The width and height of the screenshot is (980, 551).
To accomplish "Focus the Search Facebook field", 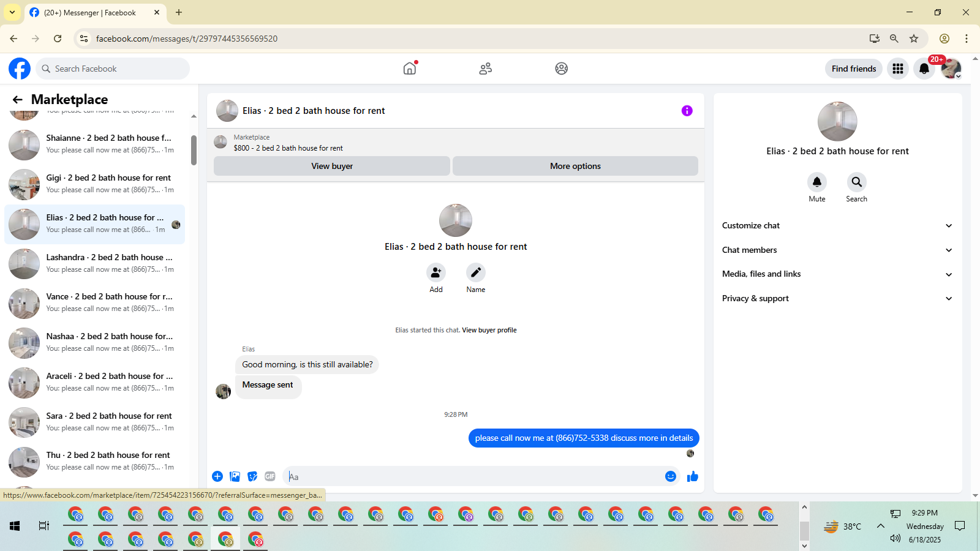I will tap(113, 69).
